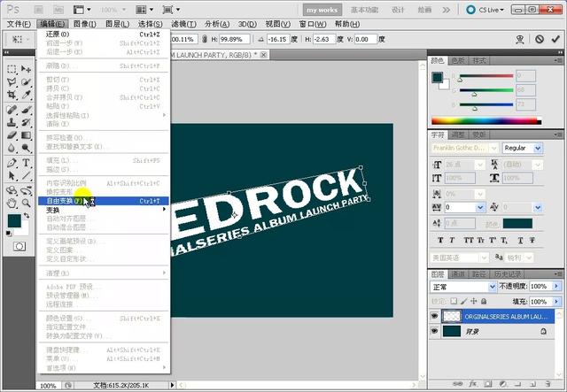Switch to the 绘画 workspace
567x392 pixels.
pos(424,10)
